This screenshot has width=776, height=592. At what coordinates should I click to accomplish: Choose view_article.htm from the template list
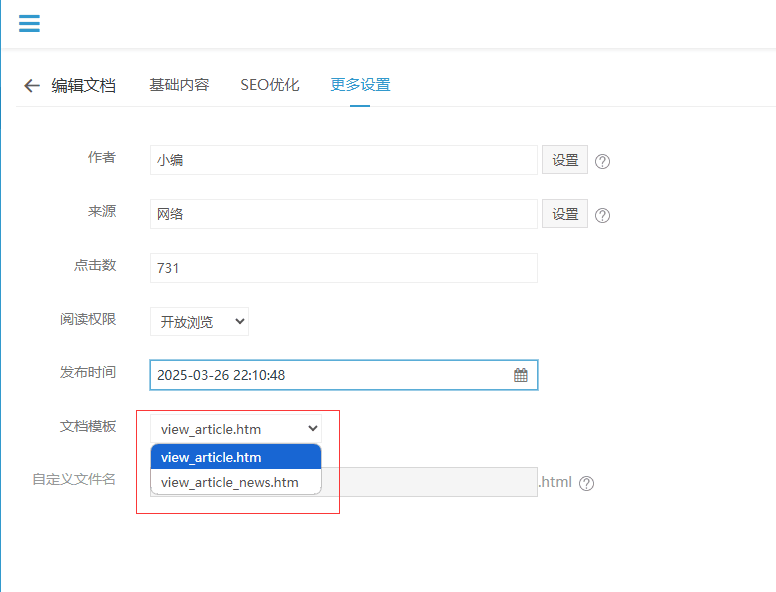(x=236, y=457)
